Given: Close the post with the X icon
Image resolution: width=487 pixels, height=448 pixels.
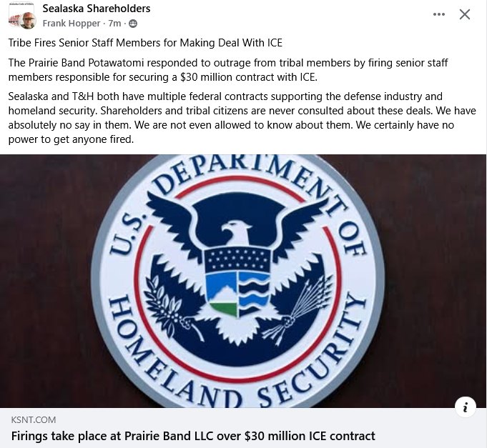Looking at the screenshot, I should click(x=465, y=14).
